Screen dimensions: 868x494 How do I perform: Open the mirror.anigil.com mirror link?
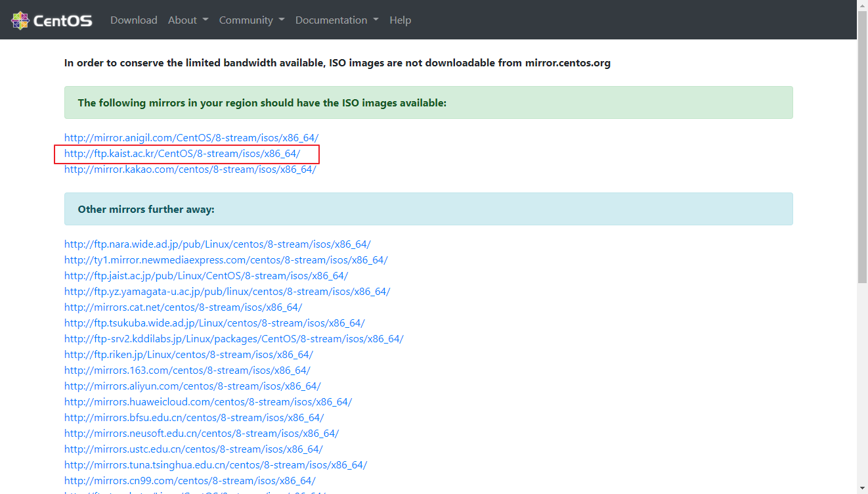[x=191, y=138]
